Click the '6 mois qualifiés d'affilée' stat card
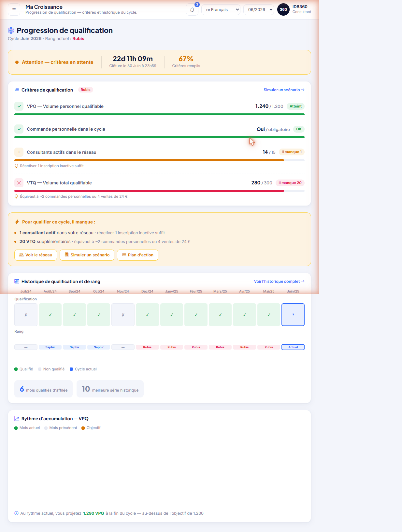402x532 pixels. point(43,389)
